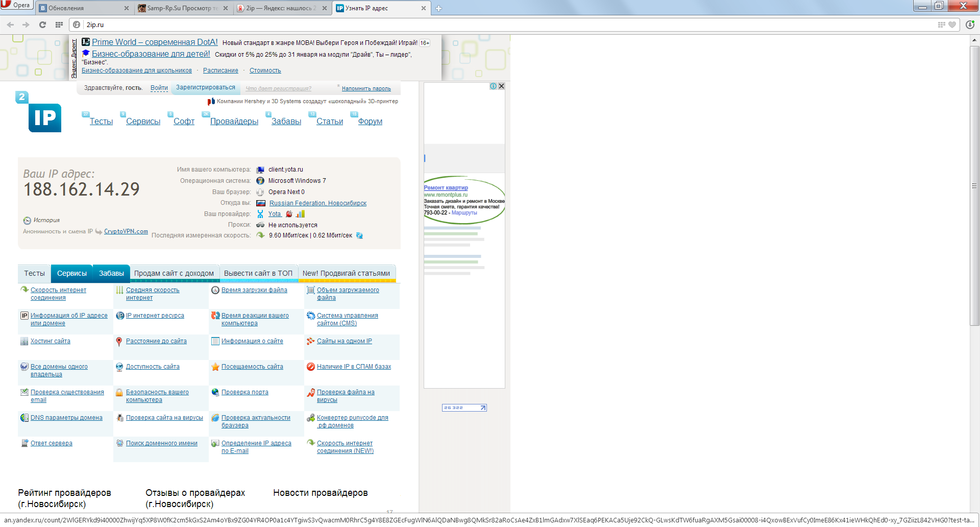Image resolution: width=980 pixels, height=527 pixels.
Task: Open Поиск доменного имени link
Action: click(x=162, y=443)
